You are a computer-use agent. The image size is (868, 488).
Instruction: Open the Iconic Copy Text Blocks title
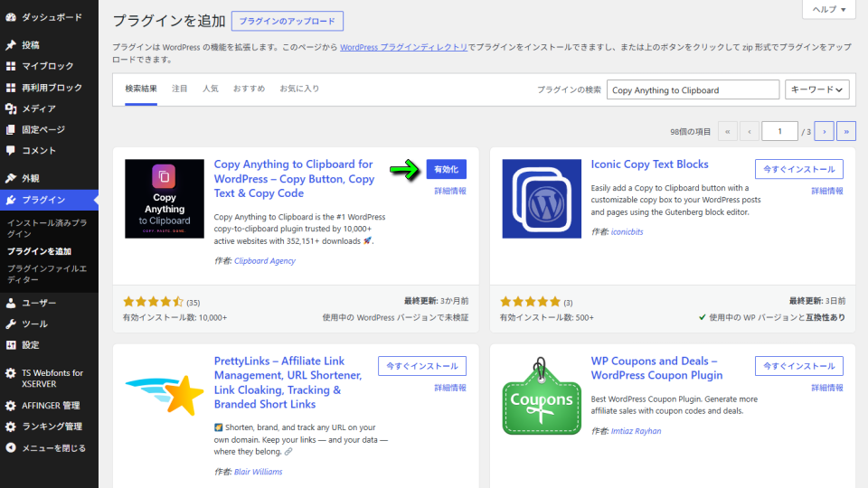(649, 164)
